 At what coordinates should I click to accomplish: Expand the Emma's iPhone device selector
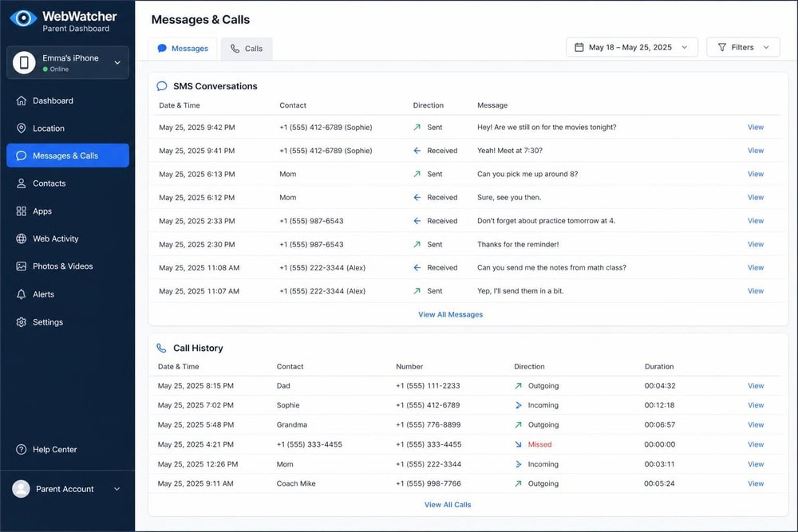68,62
